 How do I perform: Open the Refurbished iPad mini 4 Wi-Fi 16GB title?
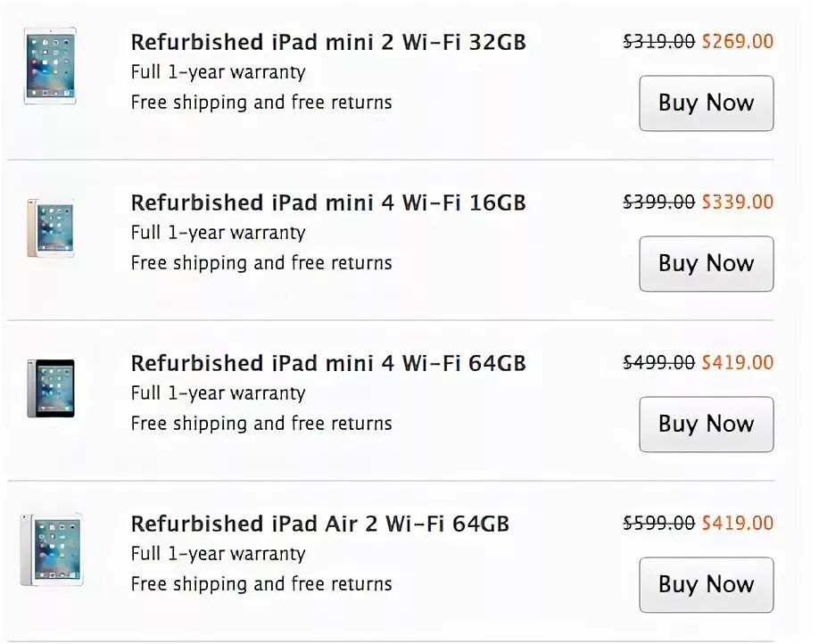click(328, 202)
